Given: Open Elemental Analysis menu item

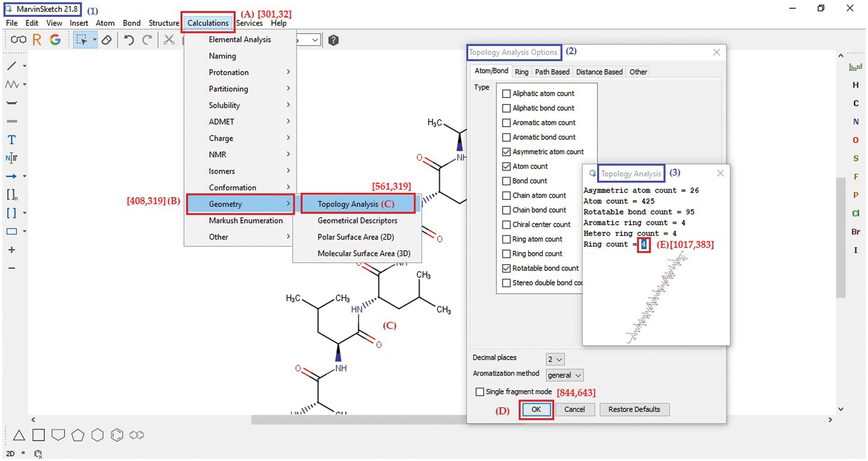Looking at the screenshot, I should pyautogui.click(x=239, y=40).
